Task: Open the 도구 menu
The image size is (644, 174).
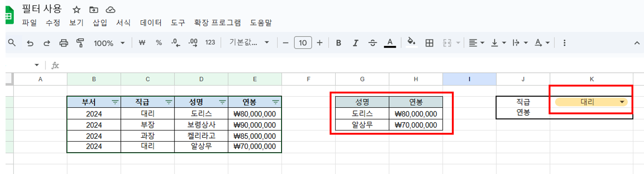Action: coord(178,22)
